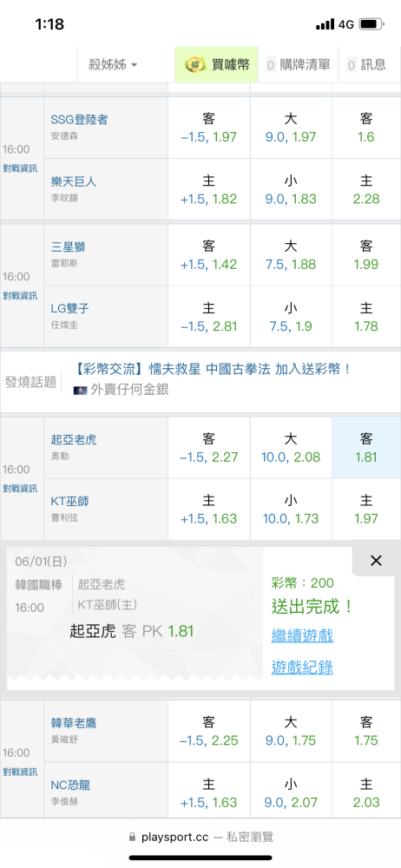Select KT巫師 主 1.97 odds

pyautogui.click(x=366, y=510)
